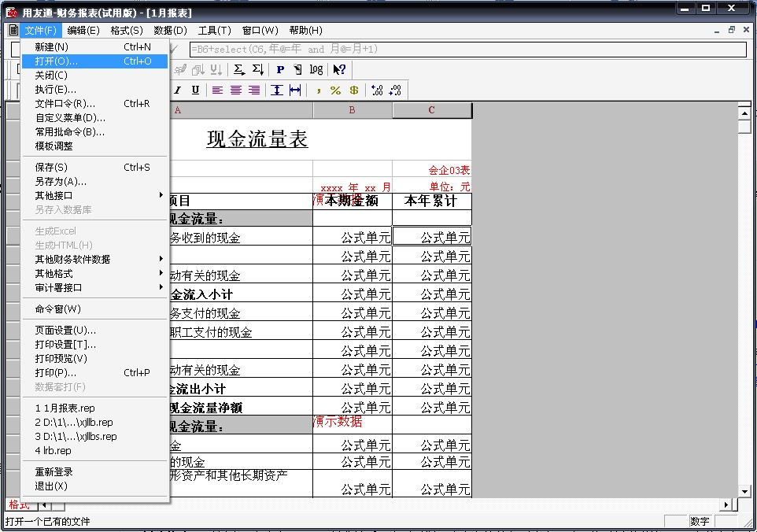Choose 执行(E)... menu entry
The height and width of the screenshot is (532, 757).
tap(94, 89)
